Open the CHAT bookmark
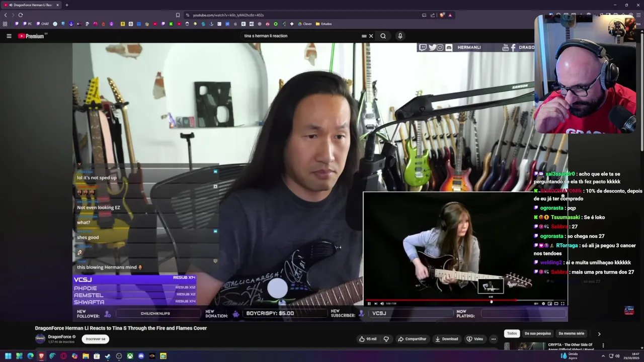This screenshot has height=362, width=644. pos(42,24)
